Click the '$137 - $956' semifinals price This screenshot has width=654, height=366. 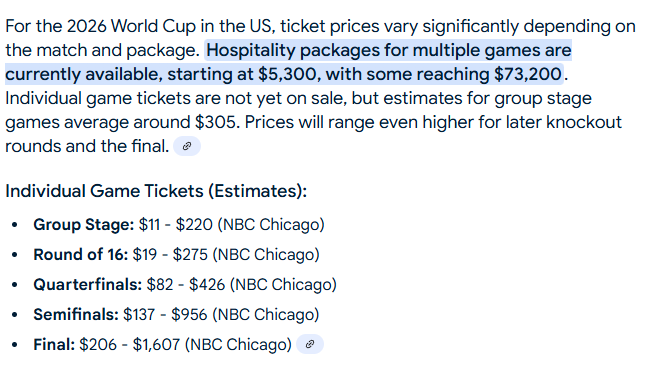[x=165, y=315]
